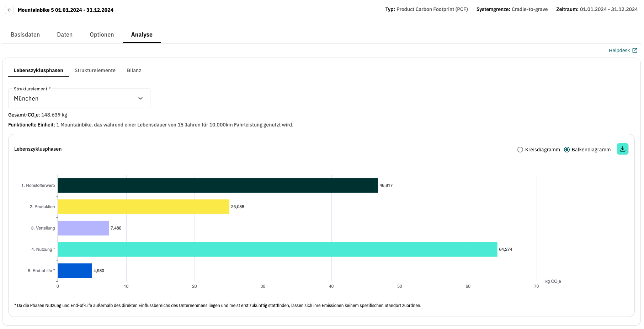The image size is (644, 329).
Task: Open the Helpdesk link
Action: (619, 50)
